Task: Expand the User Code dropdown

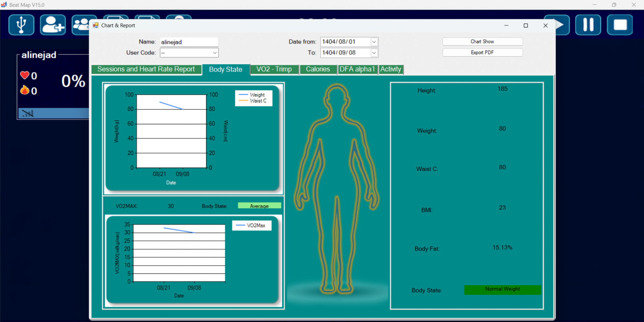Action: tap(214, 53)
